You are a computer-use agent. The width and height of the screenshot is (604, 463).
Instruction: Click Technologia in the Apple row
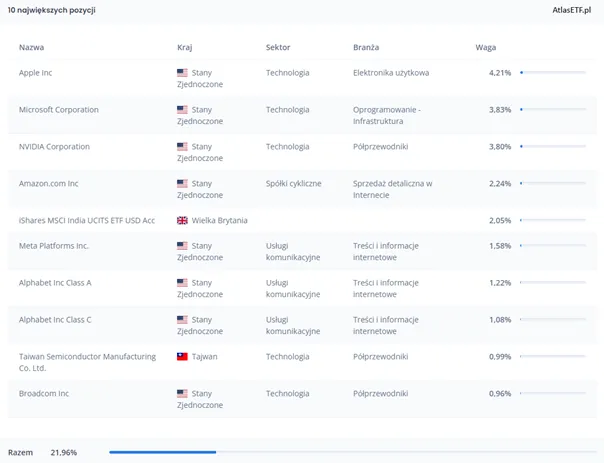tap(287, 73)
